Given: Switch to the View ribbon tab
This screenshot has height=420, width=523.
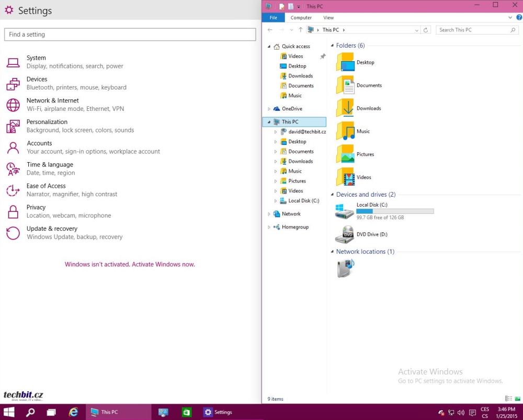Looking at the screenshot, I should pos(328,18).
